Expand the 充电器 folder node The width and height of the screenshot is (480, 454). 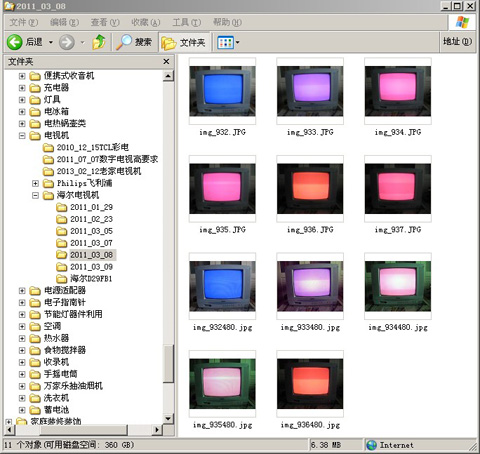[22, 88]
